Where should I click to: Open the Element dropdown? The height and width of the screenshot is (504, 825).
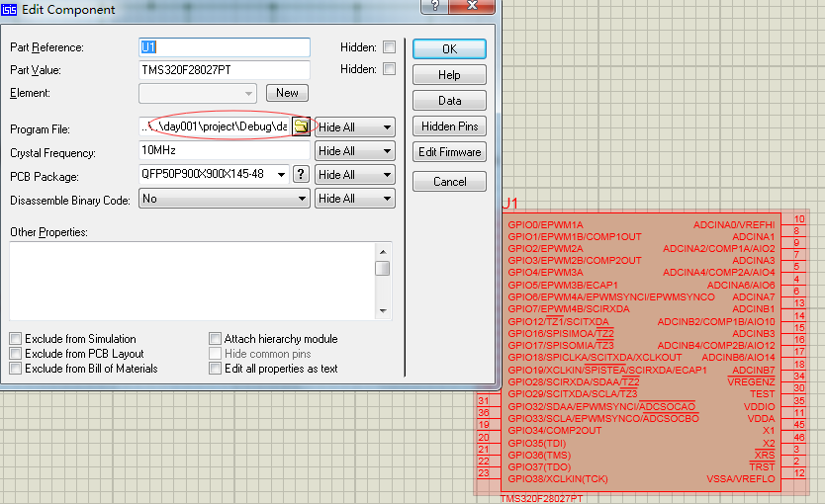(x=198, y=94)
